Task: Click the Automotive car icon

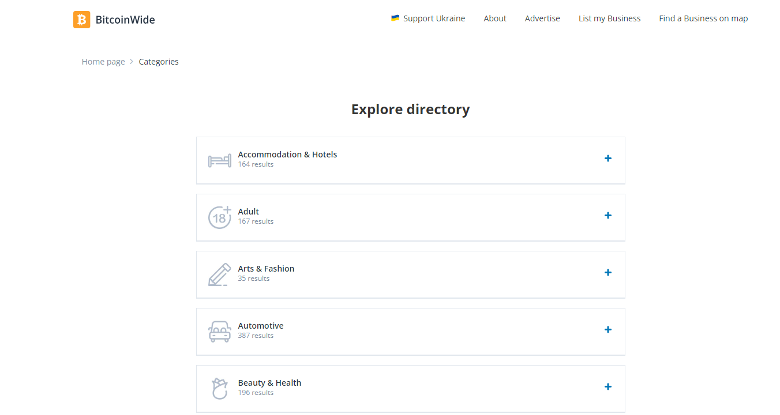Action: (x=219, y=331)
